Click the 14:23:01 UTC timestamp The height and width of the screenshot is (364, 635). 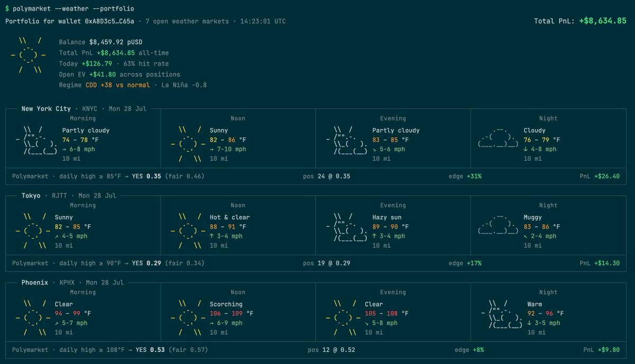(262, 22)
